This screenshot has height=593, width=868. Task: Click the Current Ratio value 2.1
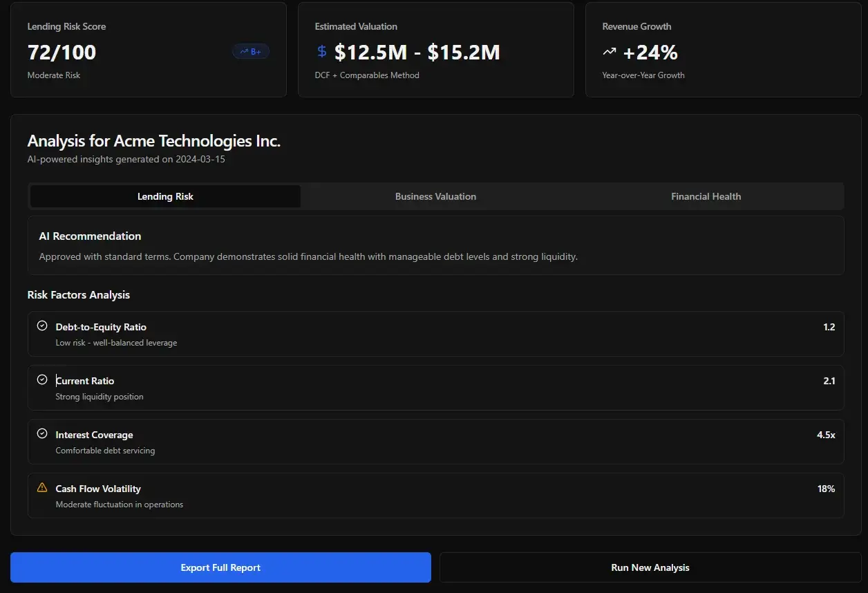click(829, 381)
